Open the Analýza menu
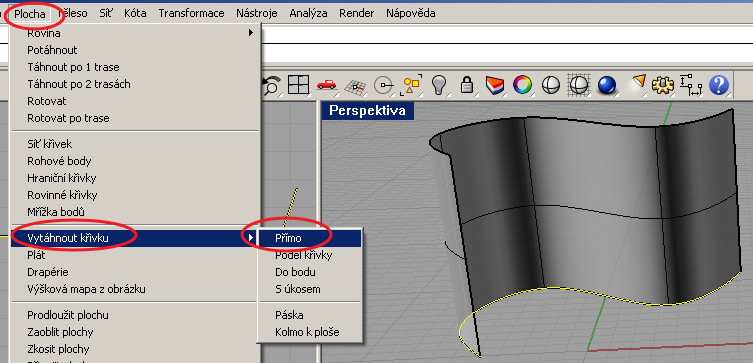The height and width of the screenshot is (363, 753). 308,13
